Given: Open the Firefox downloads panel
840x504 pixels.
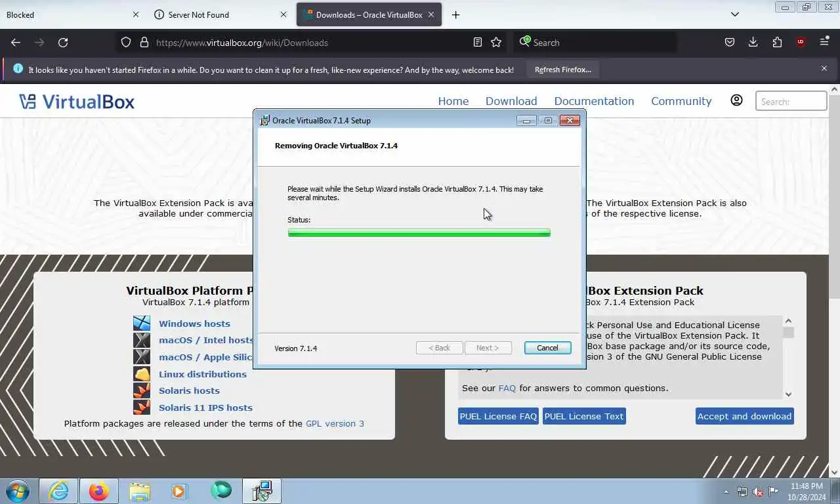Looking at the screenshot, I should point(753,42).
